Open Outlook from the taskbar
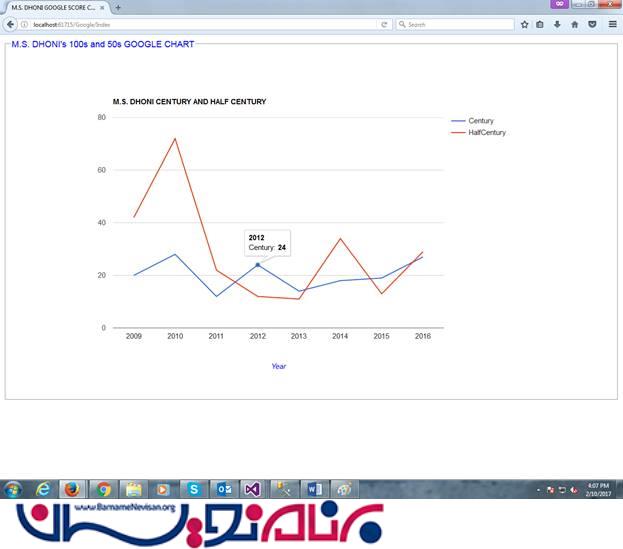This screenshot has width=623, height=549. pyautogui.click(x=224, y=489)
